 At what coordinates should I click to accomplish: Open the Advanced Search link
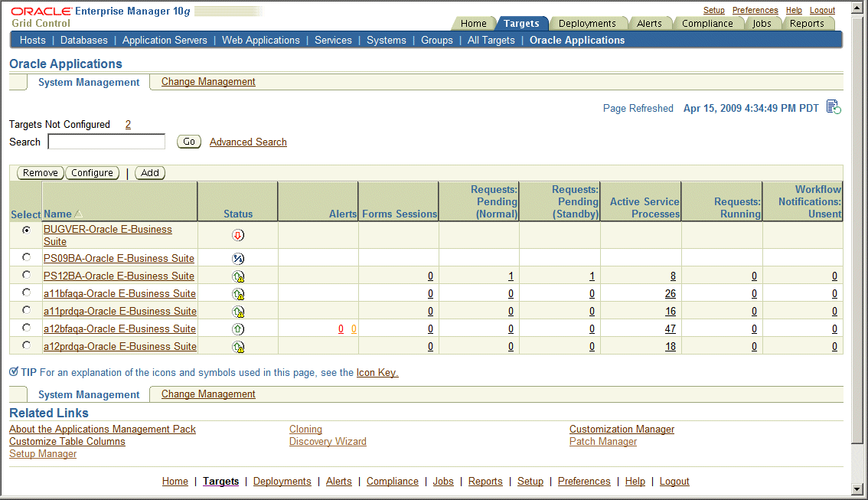click(x=248, y=142)
